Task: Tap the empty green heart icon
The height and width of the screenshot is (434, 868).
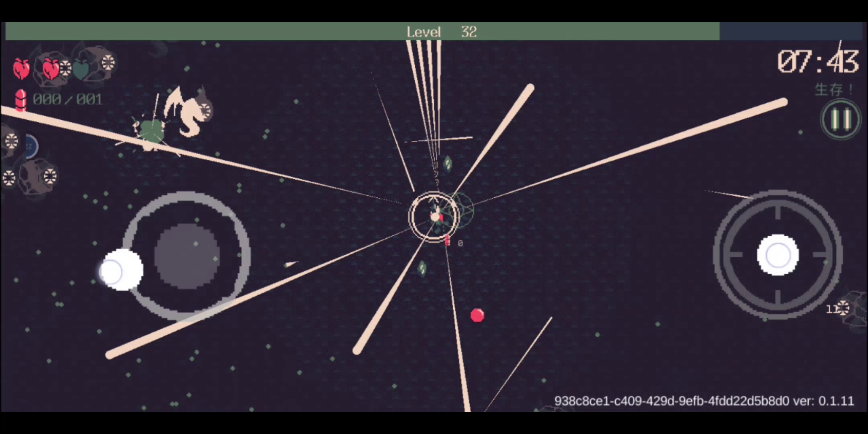Action: pyautogui.click(x=82, y=70)
